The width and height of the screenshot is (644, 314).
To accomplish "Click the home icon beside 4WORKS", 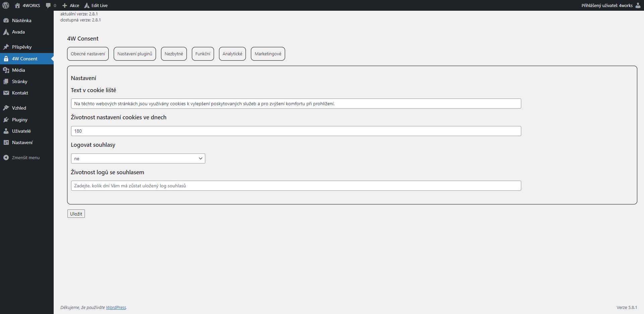I will (x=17, y=5).
